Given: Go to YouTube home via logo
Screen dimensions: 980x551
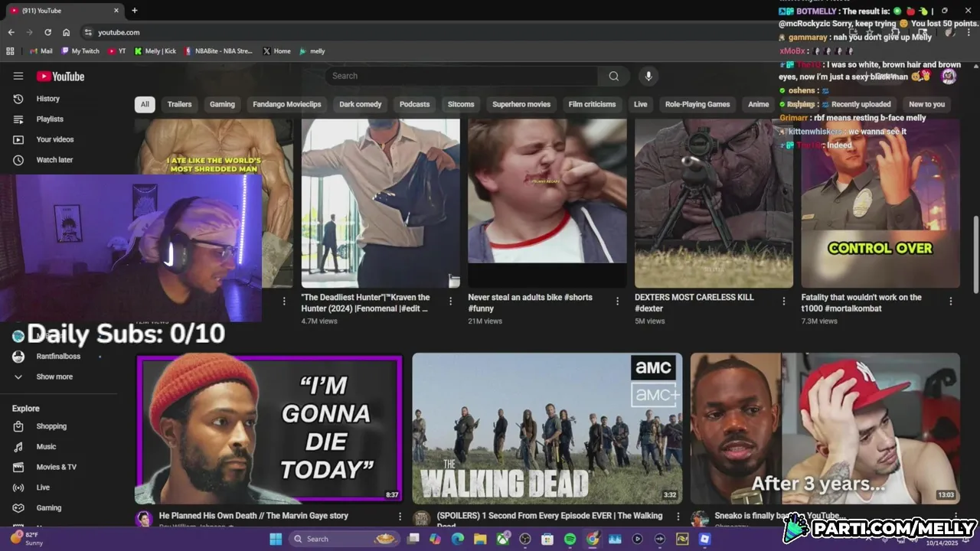Looking at the screenshot, I should pos(60,76).
